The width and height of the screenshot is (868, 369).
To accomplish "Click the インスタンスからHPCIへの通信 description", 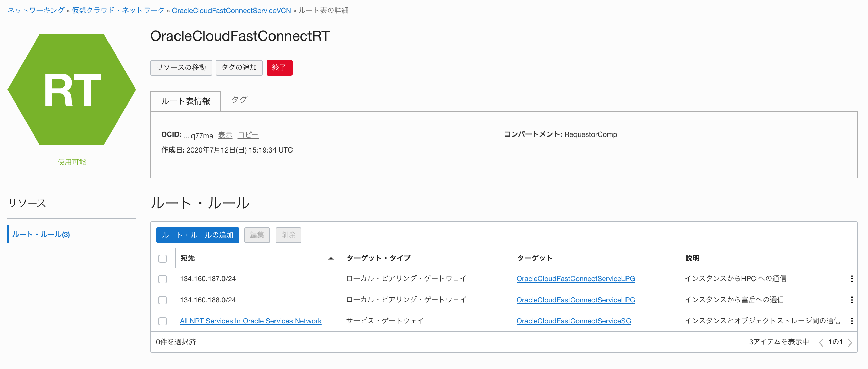I will [x=735, y=278].
